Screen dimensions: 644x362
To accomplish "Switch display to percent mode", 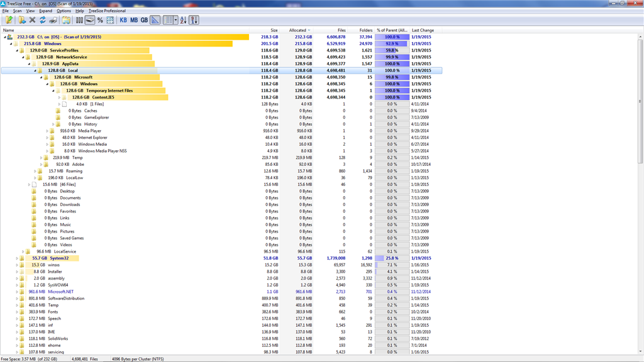I will click(100, 19).
